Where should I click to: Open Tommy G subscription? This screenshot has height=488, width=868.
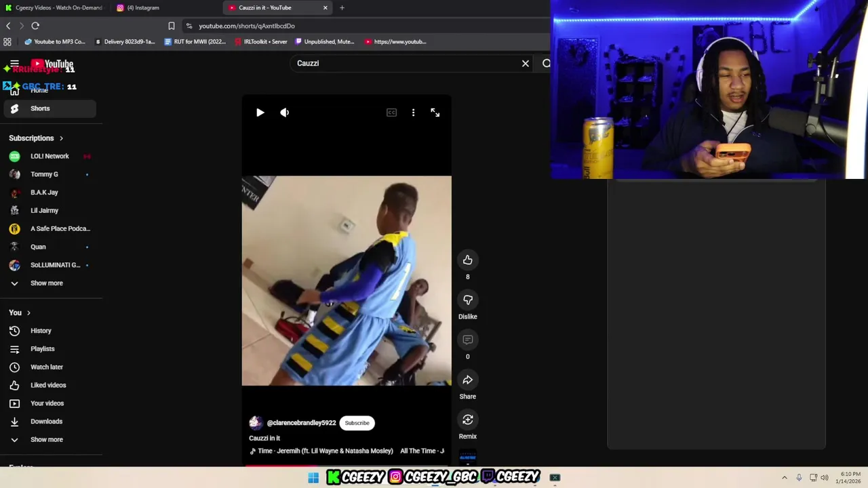pyautogui.click(x=50, y=174)
